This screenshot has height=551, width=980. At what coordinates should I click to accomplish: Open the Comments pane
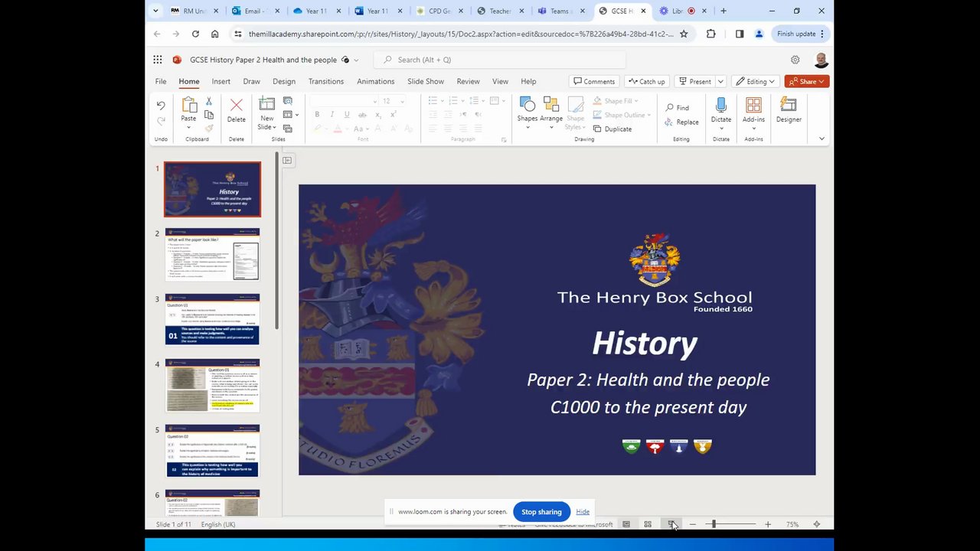594,81
